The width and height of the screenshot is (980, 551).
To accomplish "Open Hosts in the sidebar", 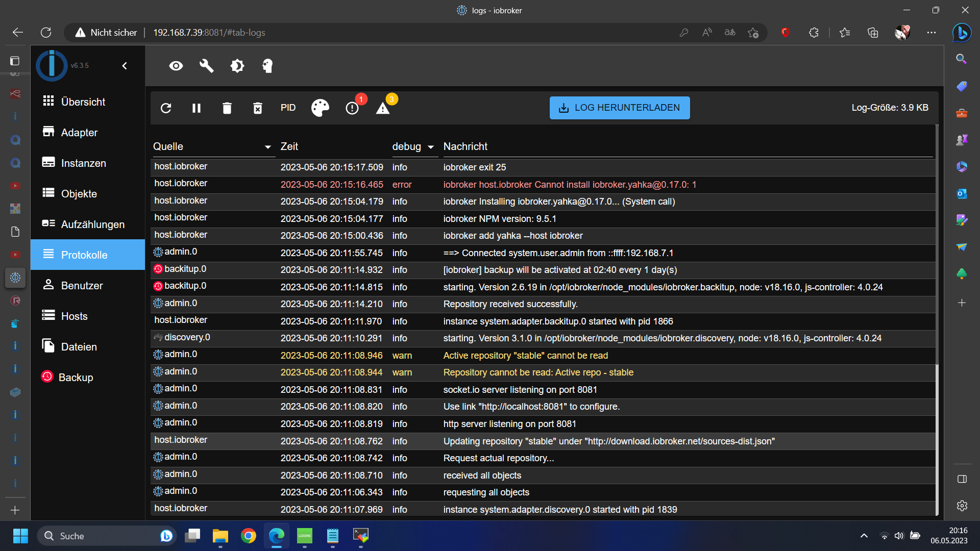I will [x=88, y=316].
